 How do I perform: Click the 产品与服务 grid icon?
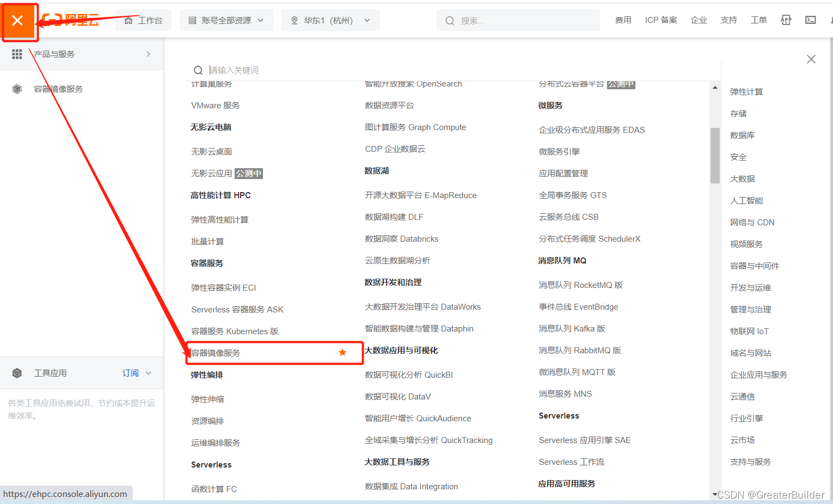click(x=17, y=54)
